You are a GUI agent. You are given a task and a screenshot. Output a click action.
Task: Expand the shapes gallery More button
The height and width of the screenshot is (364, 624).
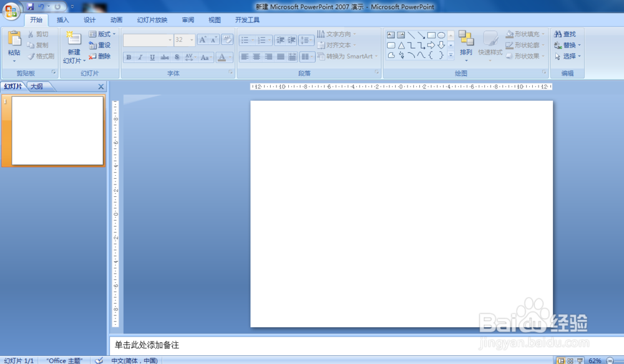(x=451, y=55)
